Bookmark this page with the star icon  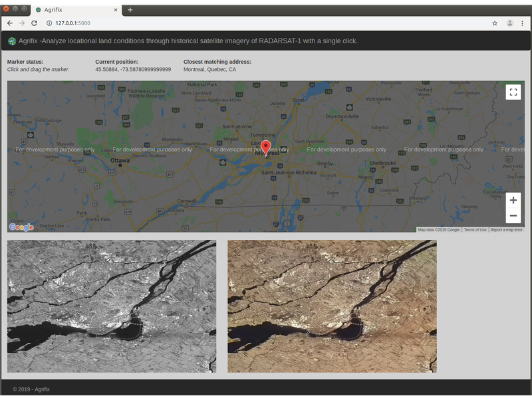click(495, 23)
